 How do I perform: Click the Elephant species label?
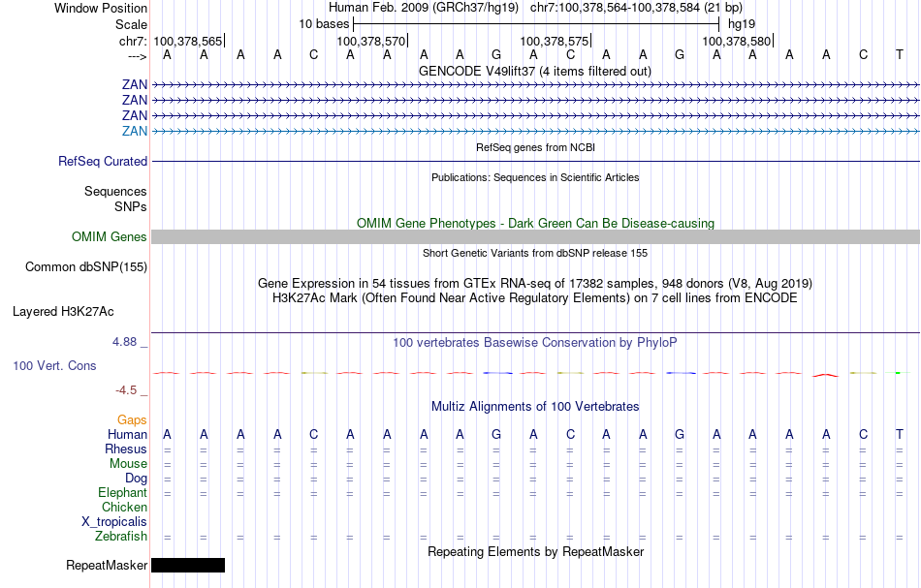[x=122, y=492]
